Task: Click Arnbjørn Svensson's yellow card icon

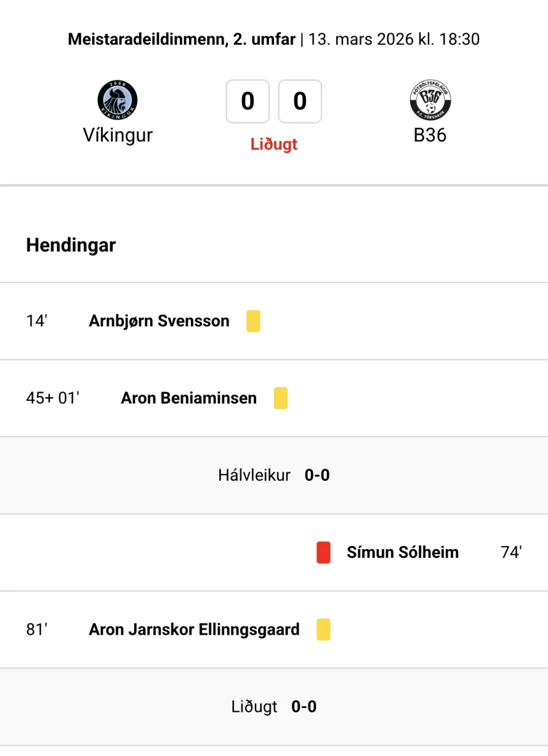Action: [x=253, y=321]
